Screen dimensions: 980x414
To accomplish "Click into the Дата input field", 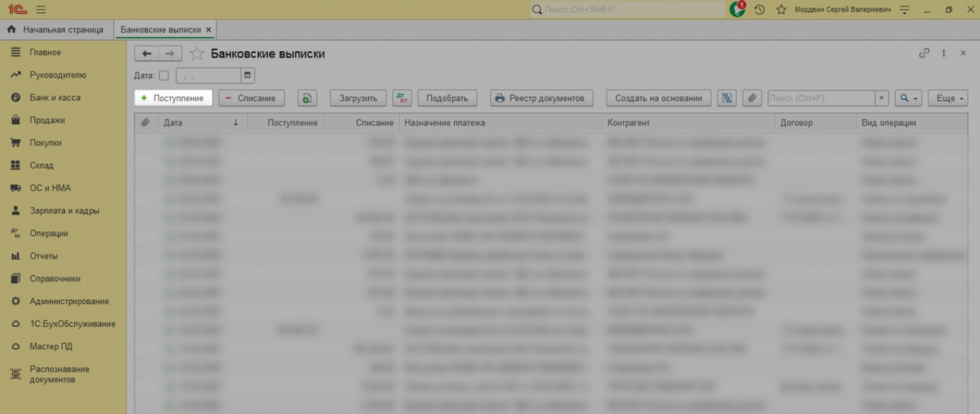I will 209,75.
